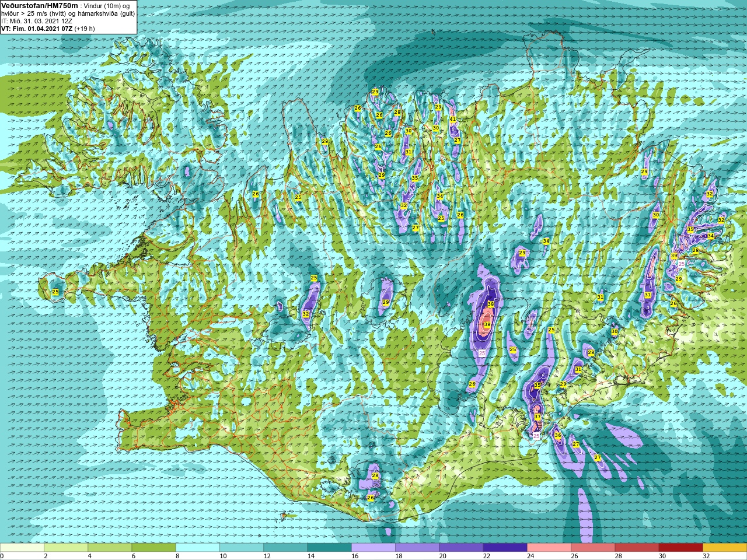Click the golden yellow legend swatch above 32

[725, 548]
